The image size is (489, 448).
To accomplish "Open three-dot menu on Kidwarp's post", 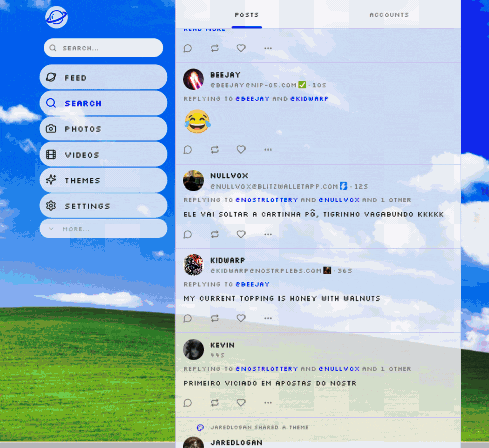I will click(268, 318).
